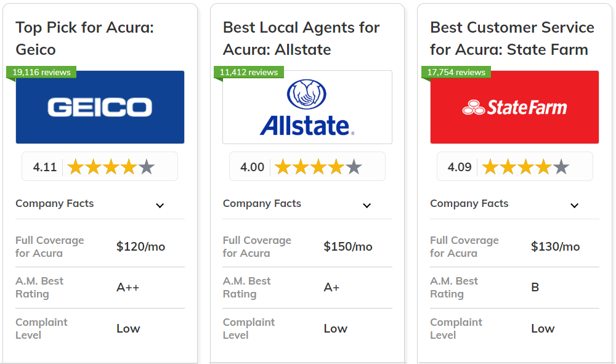Image resolution: width=616 pixels, height=364 pixels.
Task: Click State Farm's 4.09 star rating
Action: [514, 166]
